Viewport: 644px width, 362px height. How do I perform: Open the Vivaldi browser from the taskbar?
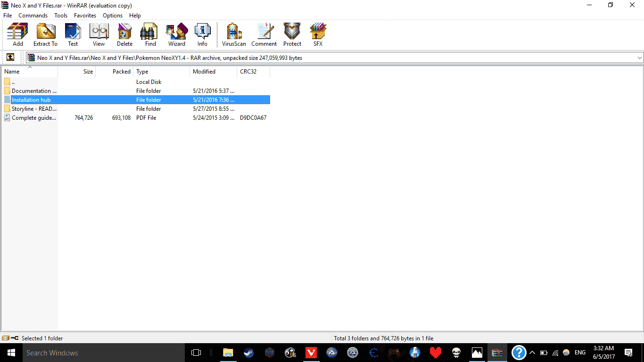311,353
